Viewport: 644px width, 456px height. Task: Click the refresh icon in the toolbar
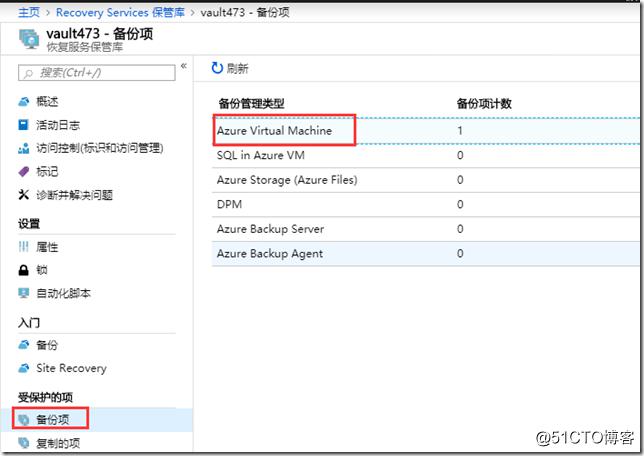click(217, 68)
